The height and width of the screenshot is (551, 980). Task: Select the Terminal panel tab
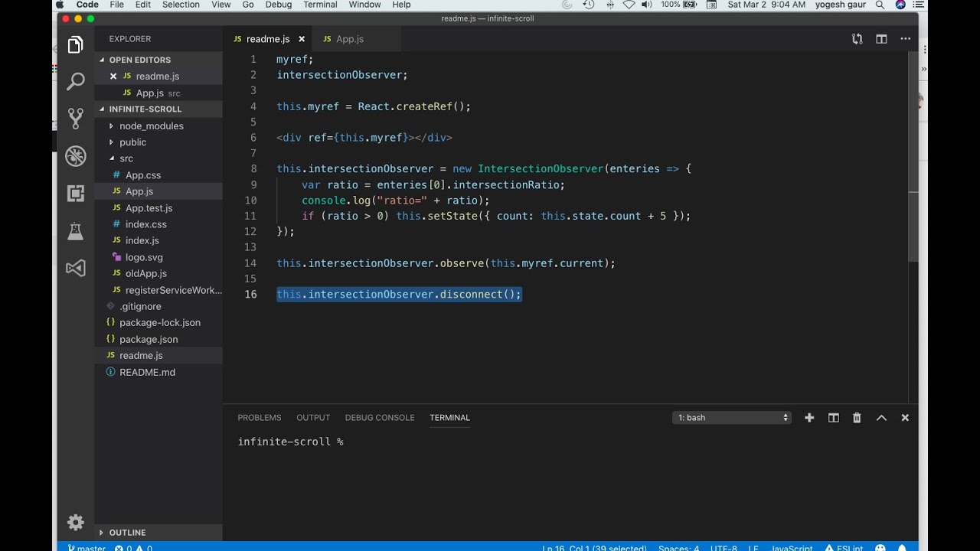[x=449, y=418]
